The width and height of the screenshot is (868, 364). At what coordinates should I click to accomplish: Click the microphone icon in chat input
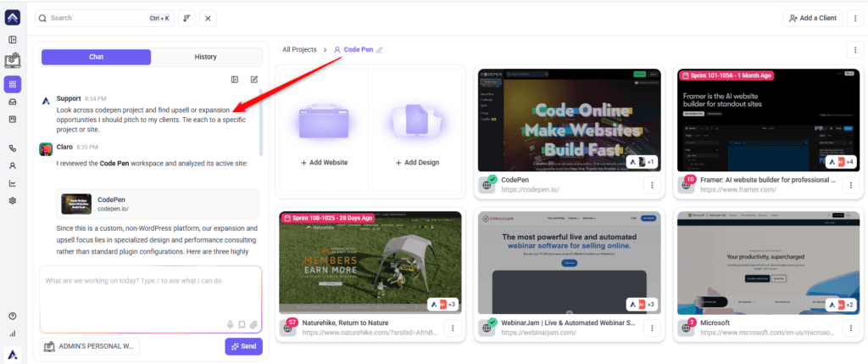[x=231, y=325]
